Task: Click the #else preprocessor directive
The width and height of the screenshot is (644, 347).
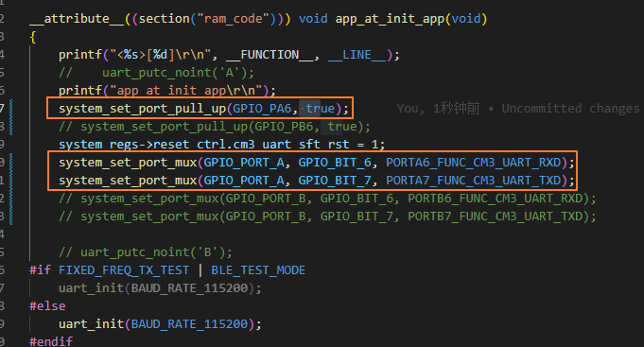Action: click(47, 306)
